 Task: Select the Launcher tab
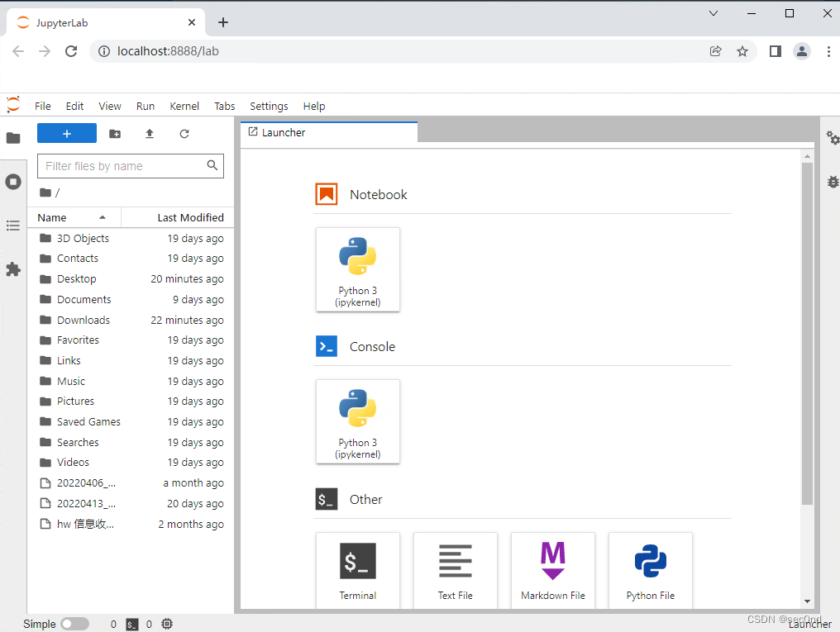pyautogui.click(x=329, y=132)
